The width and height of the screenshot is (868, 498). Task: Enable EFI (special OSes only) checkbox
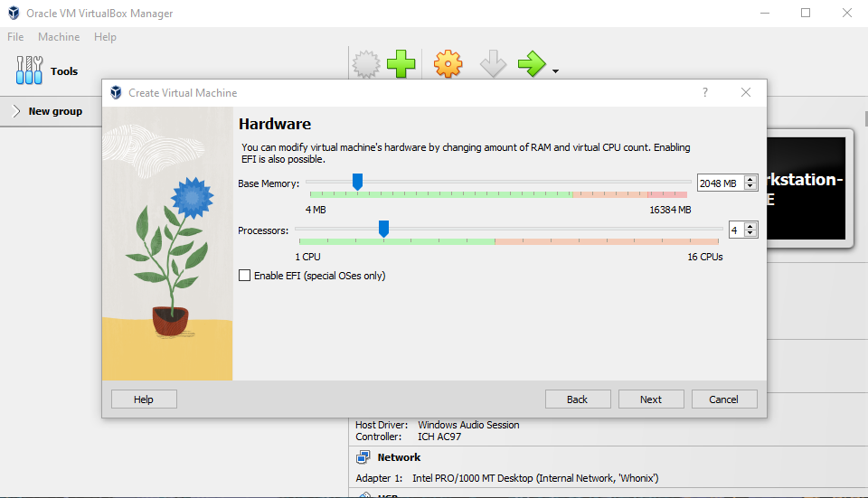pyautogui.click(x=244, y=276)
